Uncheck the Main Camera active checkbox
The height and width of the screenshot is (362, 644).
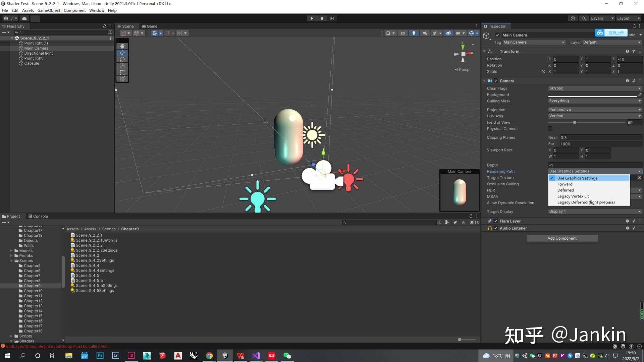click(497, 35)
